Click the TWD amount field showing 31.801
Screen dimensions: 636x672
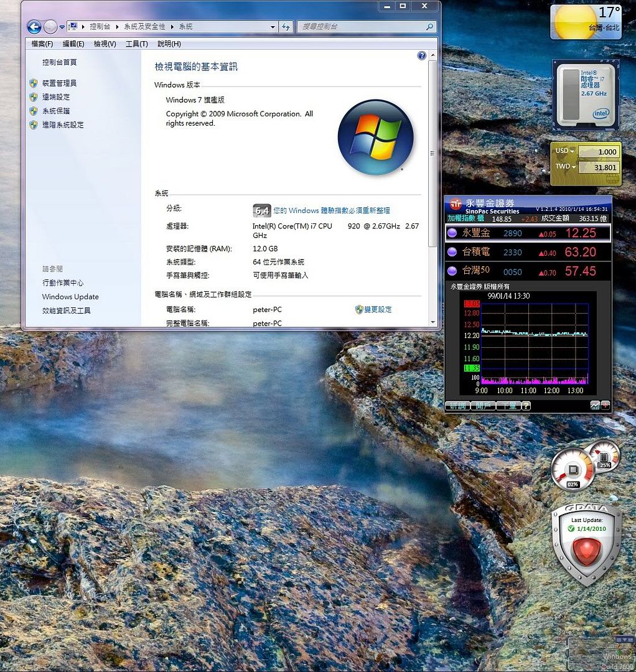(x=598, y=167)
